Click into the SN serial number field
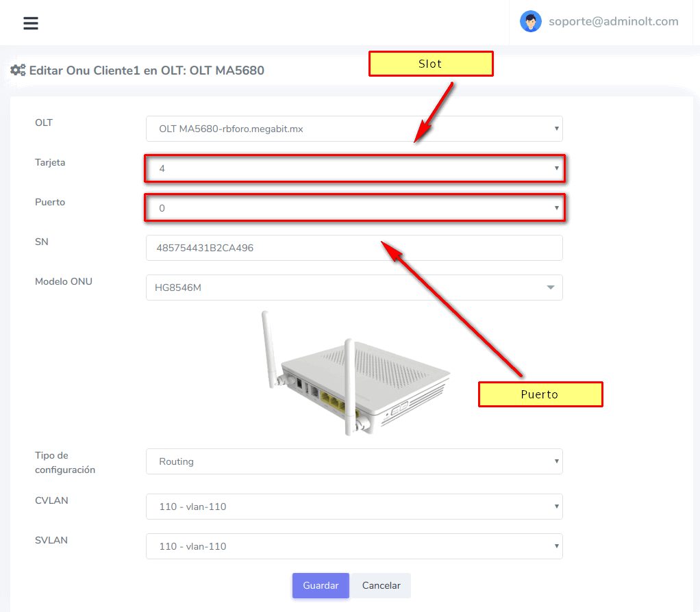Image resolution: width=700 pixels, height=612 pixels. point(353,248)
